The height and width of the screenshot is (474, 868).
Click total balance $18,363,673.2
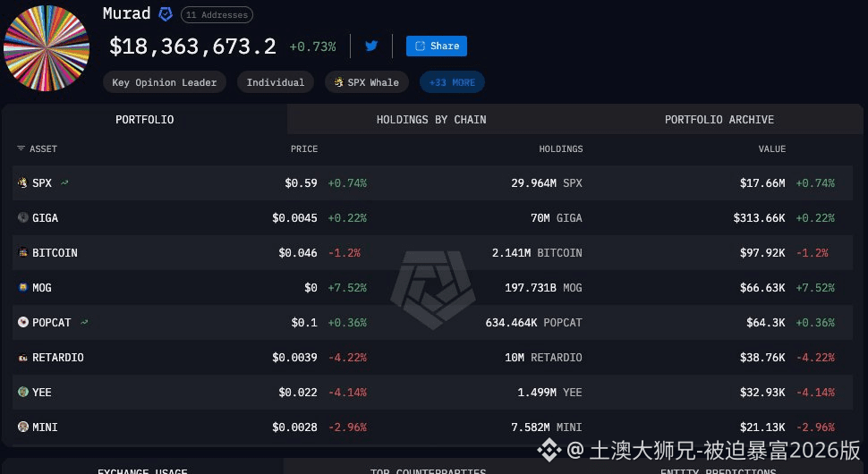click(192, 46)
